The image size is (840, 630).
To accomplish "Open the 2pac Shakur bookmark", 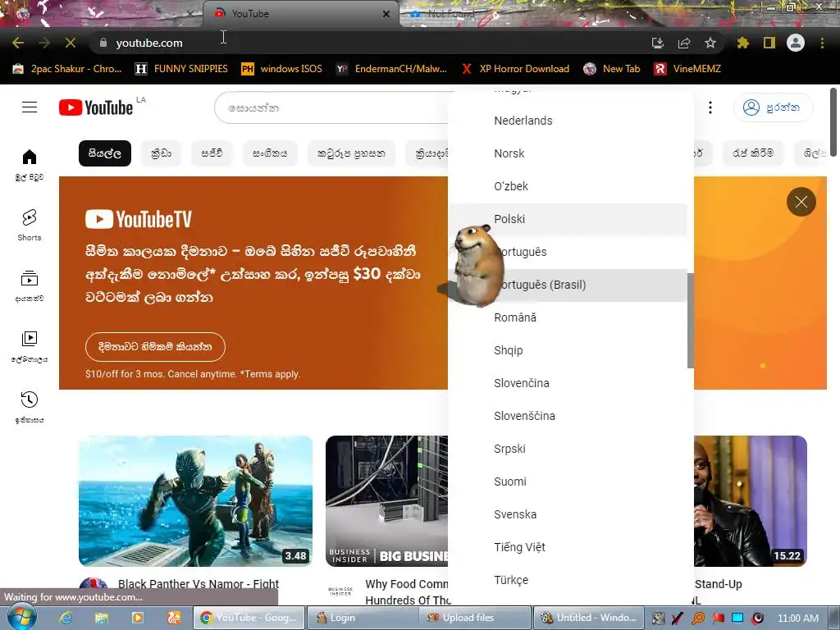I will 67,69.
